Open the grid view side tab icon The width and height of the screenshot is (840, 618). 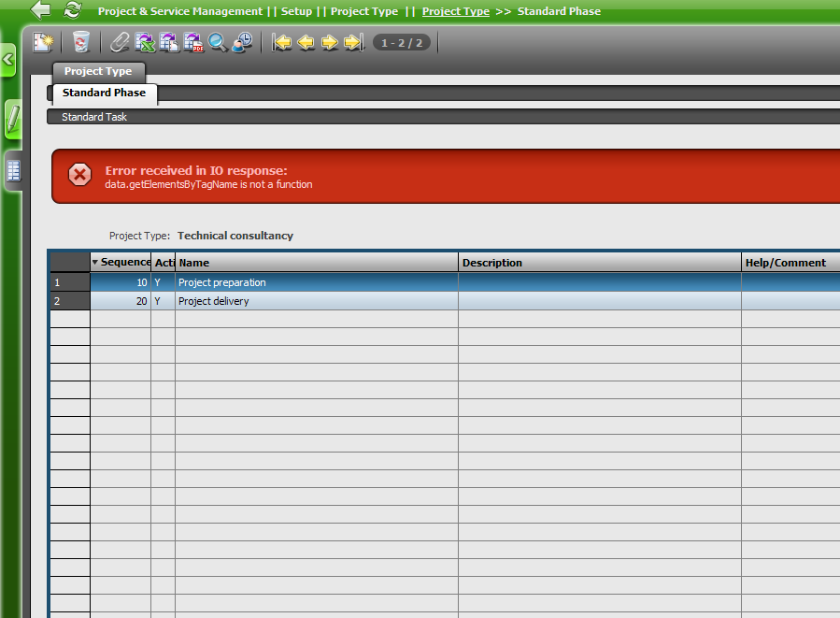click(x=13, y=170)
